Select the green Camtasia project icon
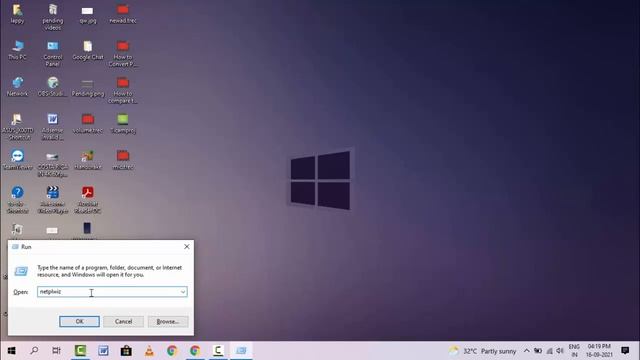640x360 pixels. [123, 123]
